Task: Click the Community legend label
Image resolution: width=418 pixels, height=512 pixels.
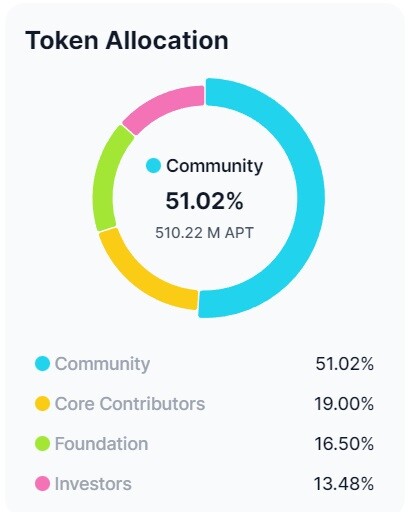Action: [102, 364]
